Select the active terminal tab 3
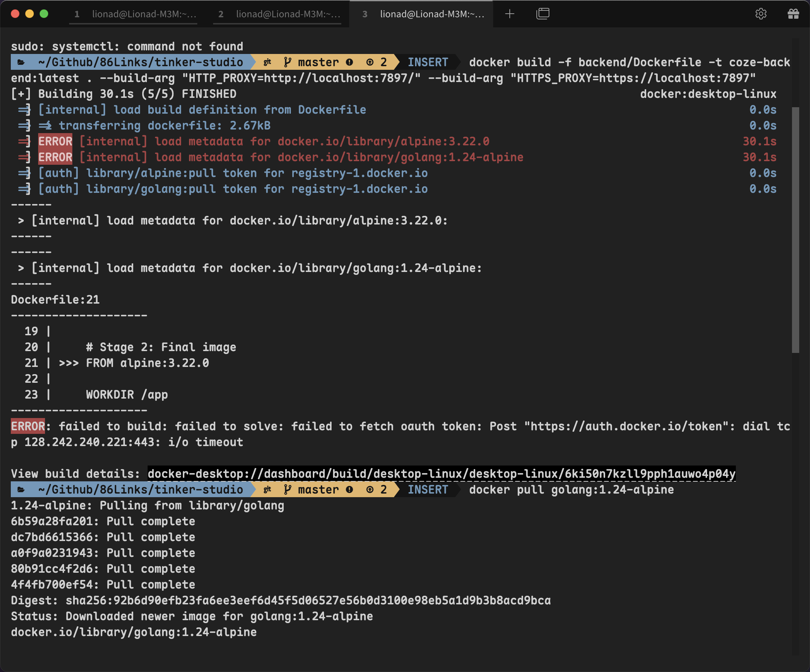Image resolution: width=810 pixels, height=672 pixels. click(421, 14)
